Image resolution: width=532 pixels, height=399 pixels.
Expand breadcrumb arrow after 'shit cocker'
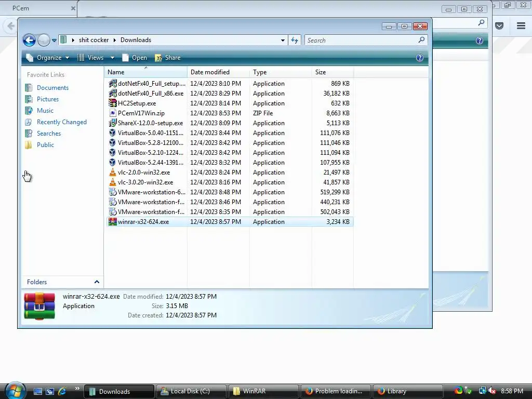[115, 40]
